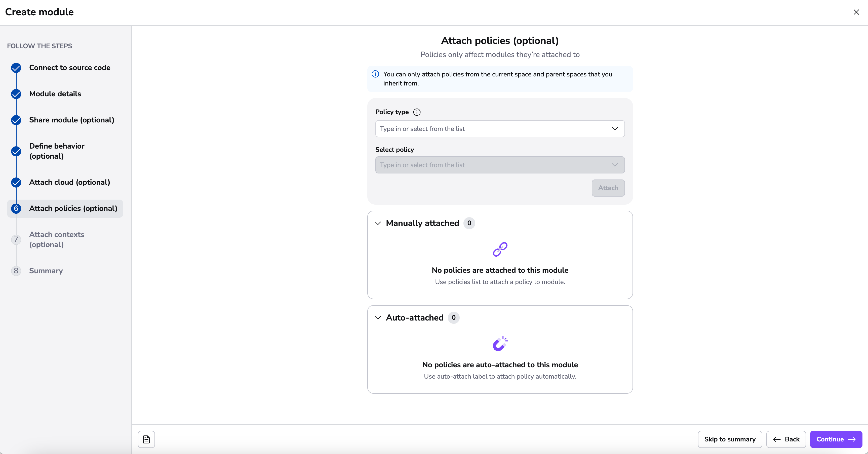Close the Create module dialog

pyautogui.click(x=856, y=12)
